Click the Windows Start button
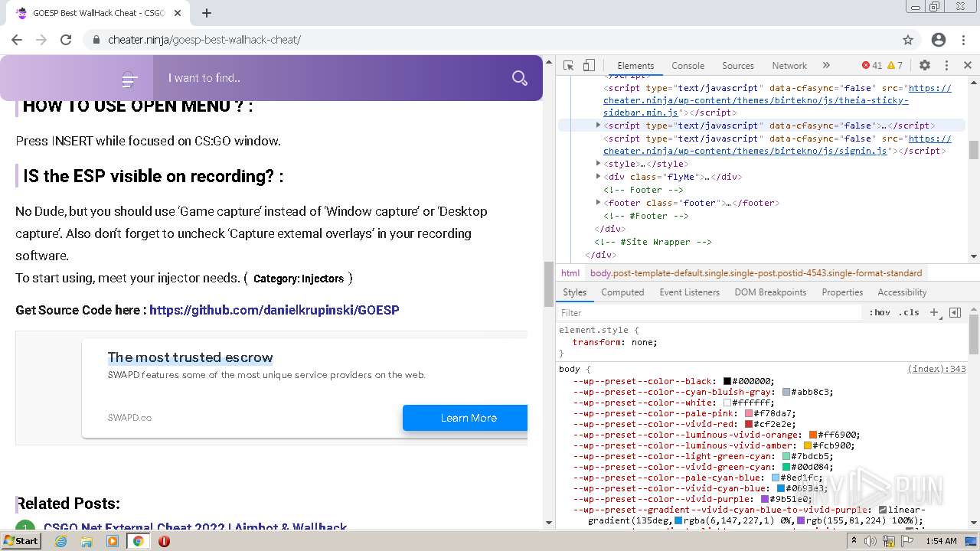 21,540
